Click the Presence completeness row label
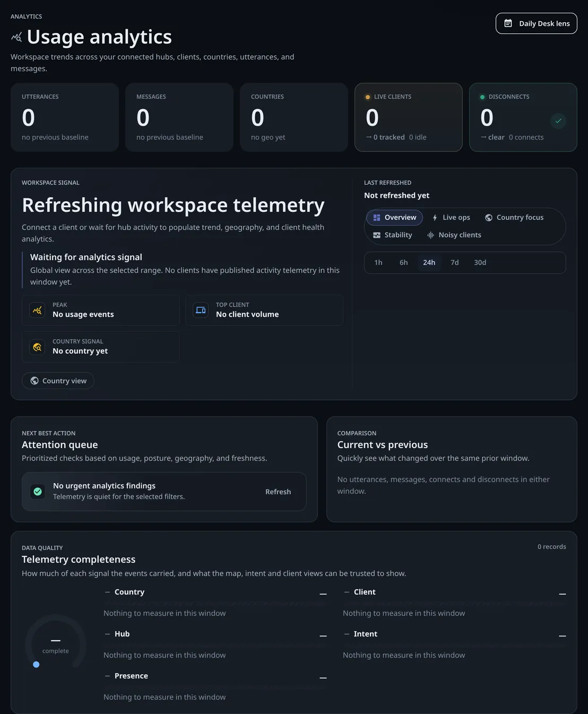The image size is (588, 714). point(131,676)
